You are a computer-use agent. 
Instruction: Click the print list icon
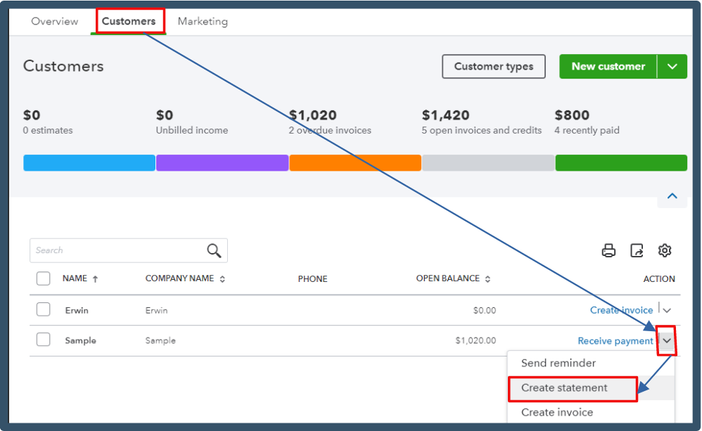(x=608, y=250)
